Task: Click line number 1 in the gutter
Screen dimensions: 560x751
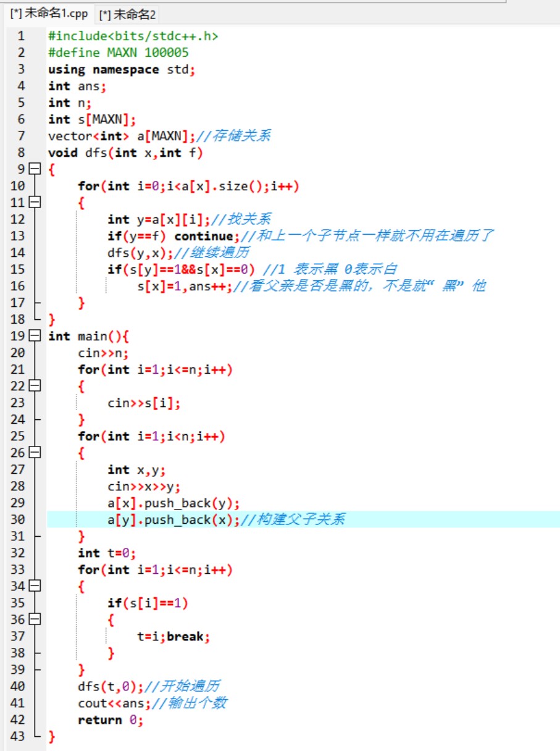Action: pyautogui.click(x=22, y=36)
